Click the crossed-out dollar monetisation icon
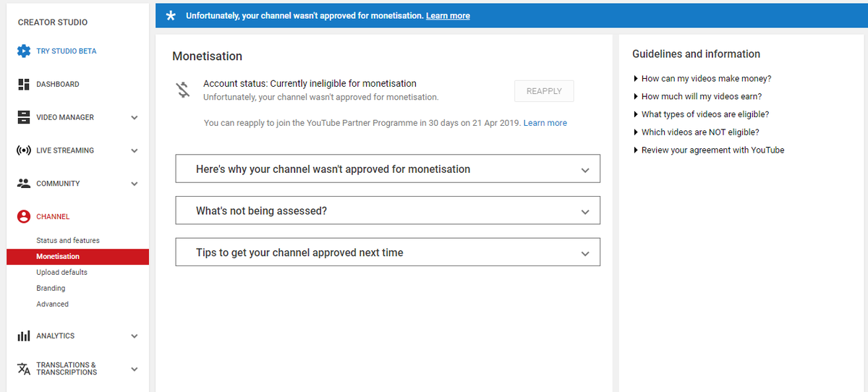Image resolution: width=868 pixels, height=392 pixels. [x=183, y=90]
